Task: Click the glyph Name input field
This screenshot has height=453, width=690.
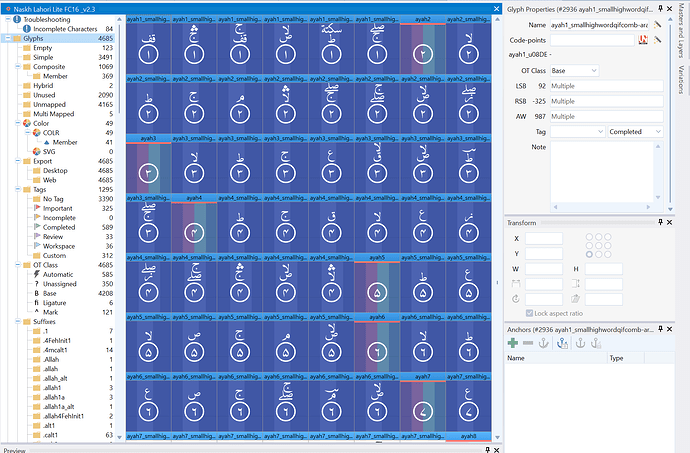Action: 600,25
